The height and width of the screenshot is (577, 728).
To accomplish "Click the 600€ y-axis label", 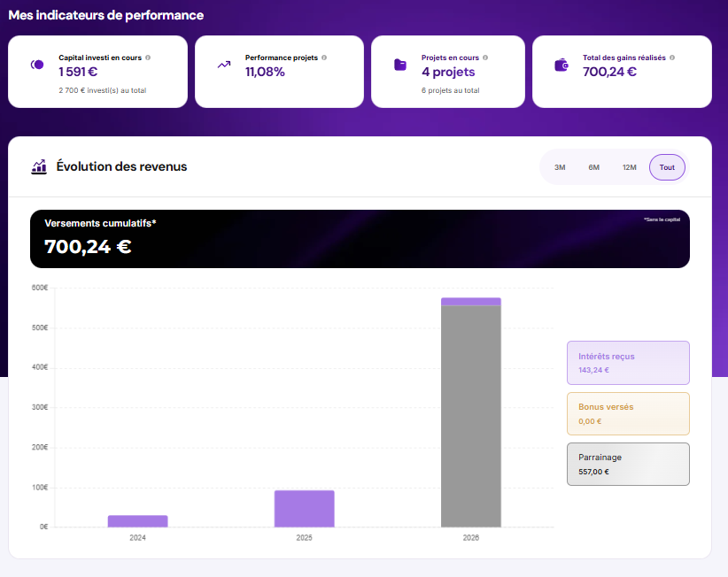I will pos(40,288).
